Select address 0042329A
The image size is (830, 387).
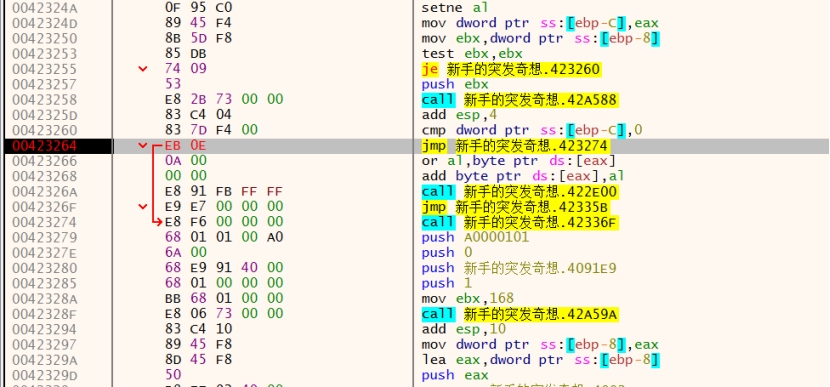pos(44,360)
